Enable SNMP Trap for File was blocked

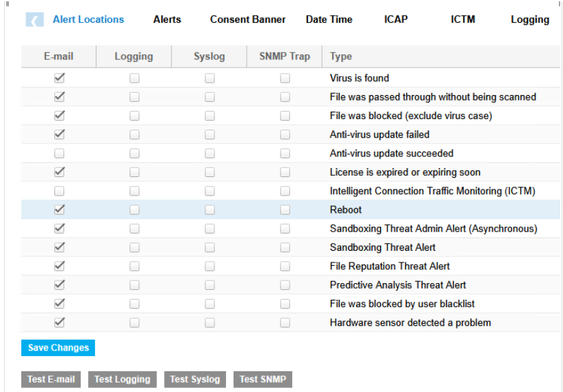[285, 116]
